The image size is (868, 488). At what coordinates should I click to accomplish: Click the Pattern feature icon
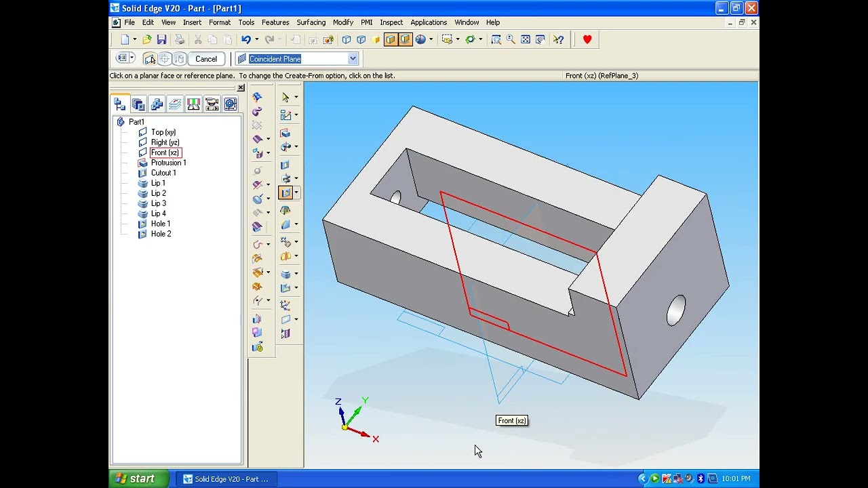point(285,242)
